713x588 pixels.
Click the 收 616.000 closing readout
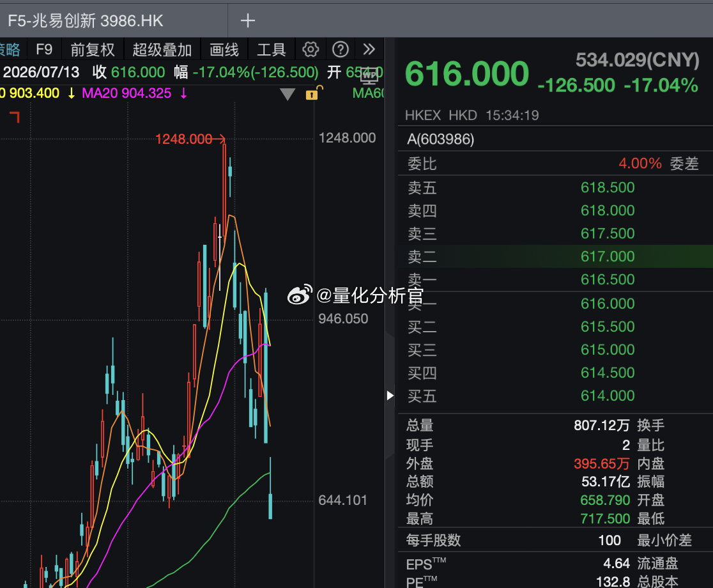click(128, 72)
